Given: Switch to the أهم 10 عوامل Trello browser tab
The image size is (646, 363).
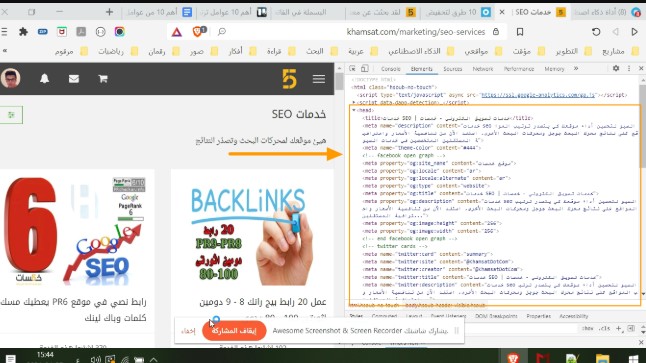Looking at the screenshot, I should [x=233, y=12].
